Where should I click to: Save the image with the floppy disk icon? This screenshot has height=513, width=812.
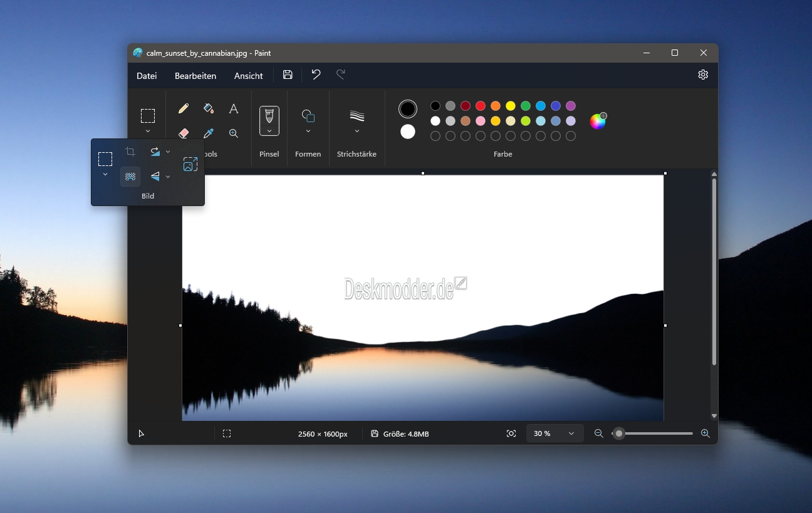[x=288, y=75]
